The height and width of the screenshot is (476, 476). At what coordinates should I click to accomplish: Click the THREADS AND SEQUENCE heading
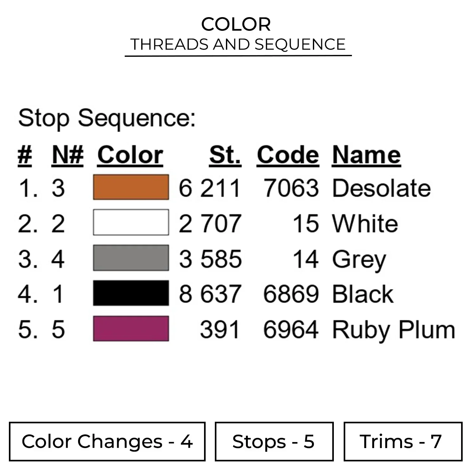[238, 44]
